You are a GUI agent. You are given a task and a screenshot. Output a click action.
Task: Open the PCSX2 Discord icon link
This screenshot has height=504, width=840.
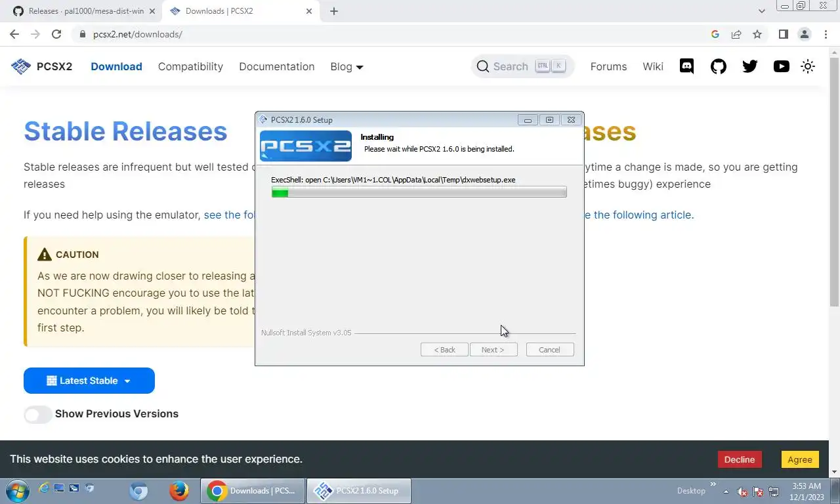point(686,66)
